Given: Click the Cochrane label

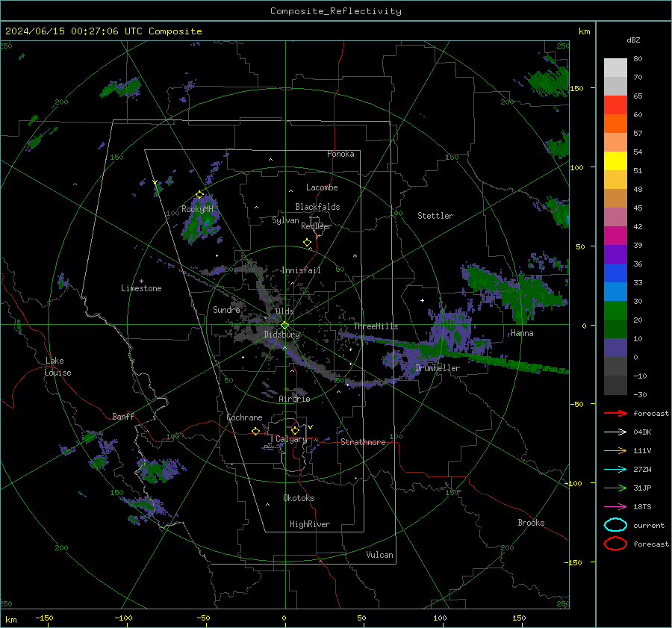Looking at the screenshot, I should 244,417.
